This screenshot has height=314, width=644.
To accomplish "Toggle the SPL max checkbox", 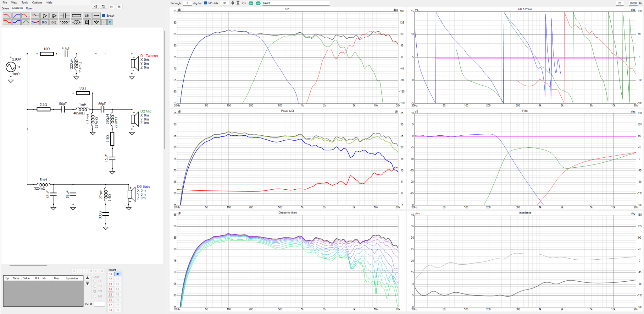I will click(205, 3).
